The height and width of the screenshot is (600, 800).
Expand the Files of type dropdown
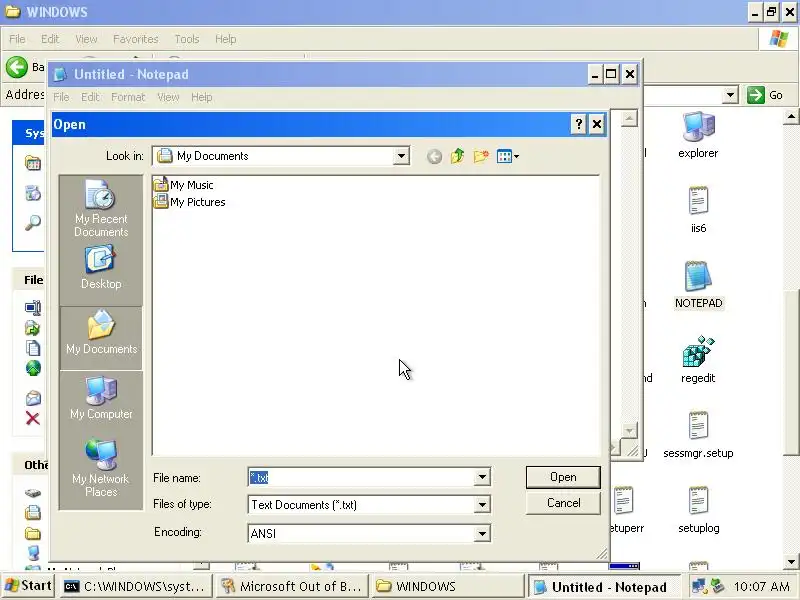point(482,505)
